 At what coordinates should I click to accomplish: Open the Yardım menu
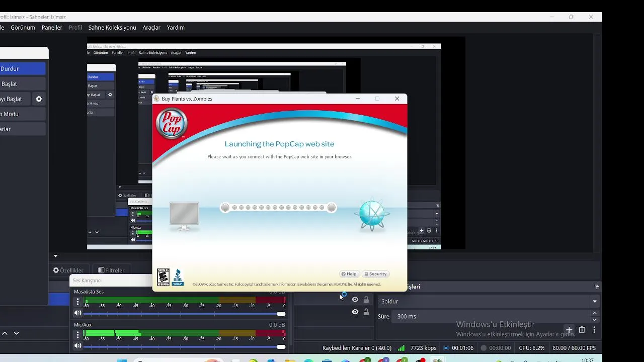point(176,28)
